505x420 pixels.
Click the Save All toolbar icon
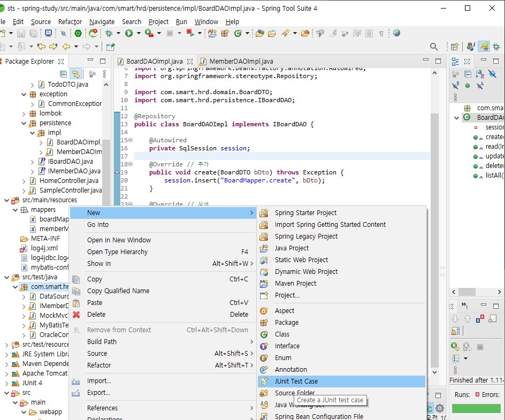[33, 33]
